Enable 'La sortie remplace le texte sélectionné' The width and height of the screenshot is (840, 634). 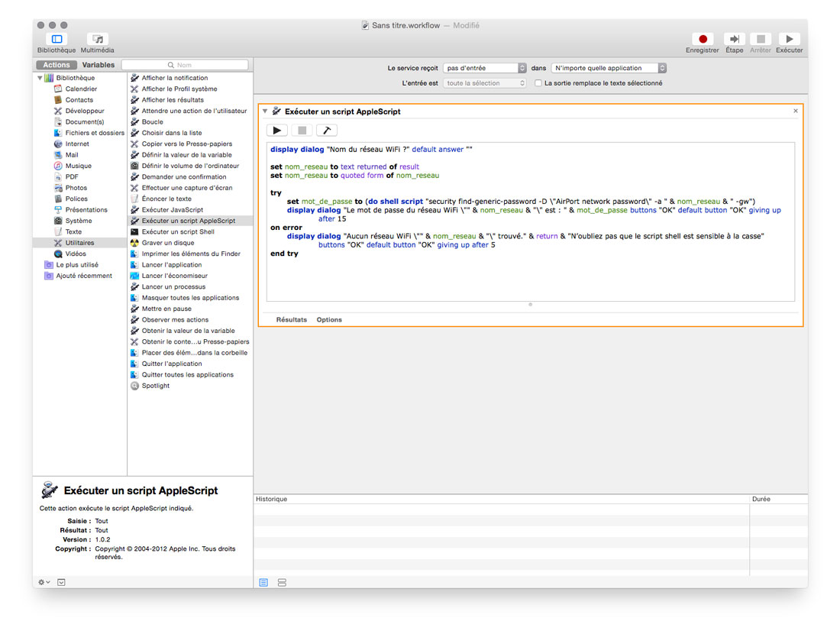click(x=538, y=83)
